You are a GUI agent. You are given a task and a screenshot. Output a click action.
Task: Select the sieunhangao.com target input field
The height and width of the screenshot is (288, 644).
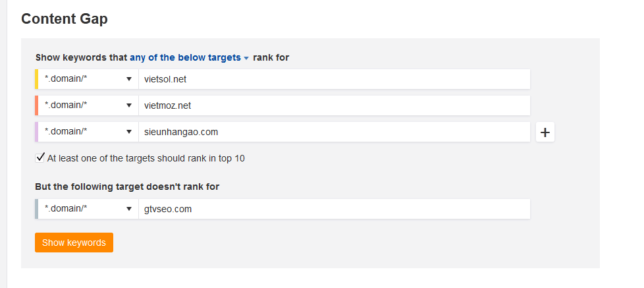[x=333, y=132]
